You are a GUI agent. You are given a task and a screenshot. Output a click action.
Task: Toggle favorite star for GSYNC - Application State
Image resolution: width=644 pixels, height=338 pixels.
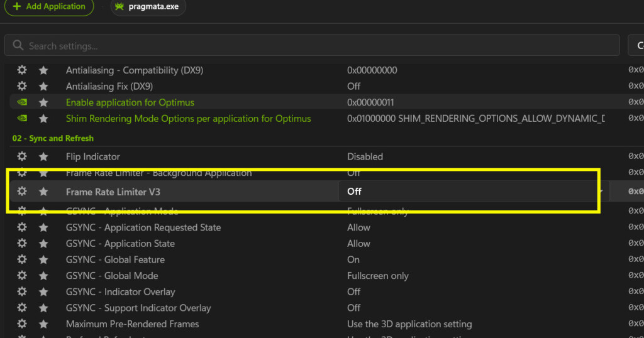(43, 243)
